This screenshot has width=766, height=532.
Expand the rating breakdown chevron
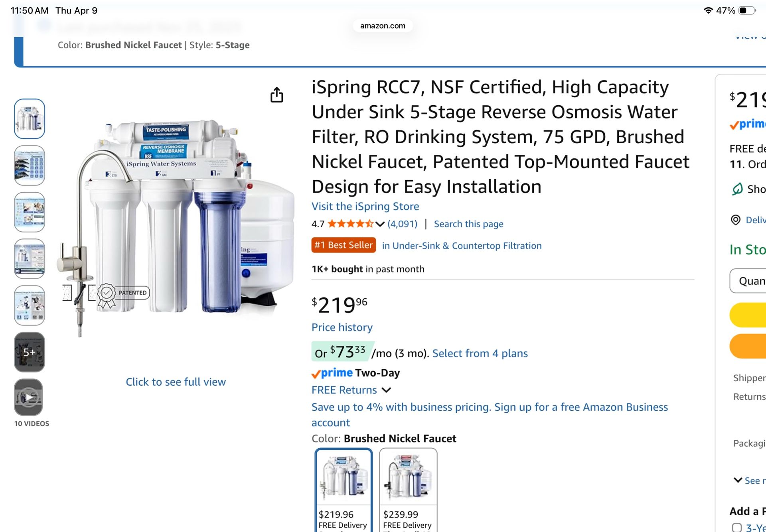pyautogui.click(x=380, y=224)
